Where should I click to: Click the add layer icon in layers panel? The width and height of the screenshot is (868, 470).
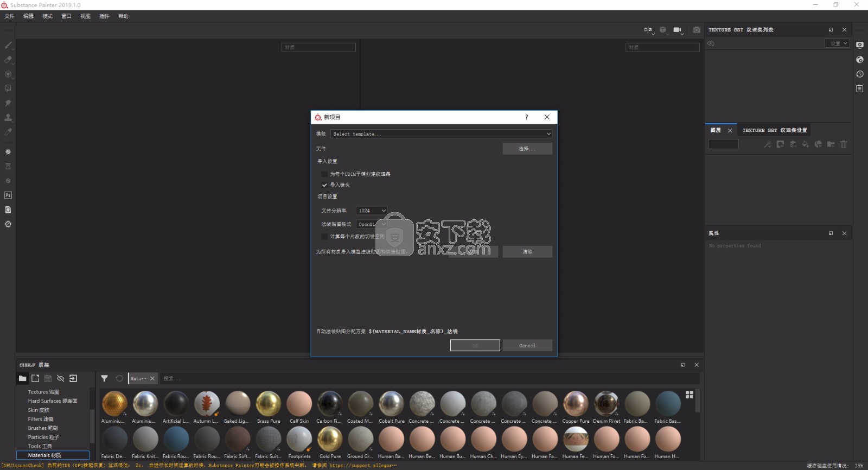[x=793, y=144]
